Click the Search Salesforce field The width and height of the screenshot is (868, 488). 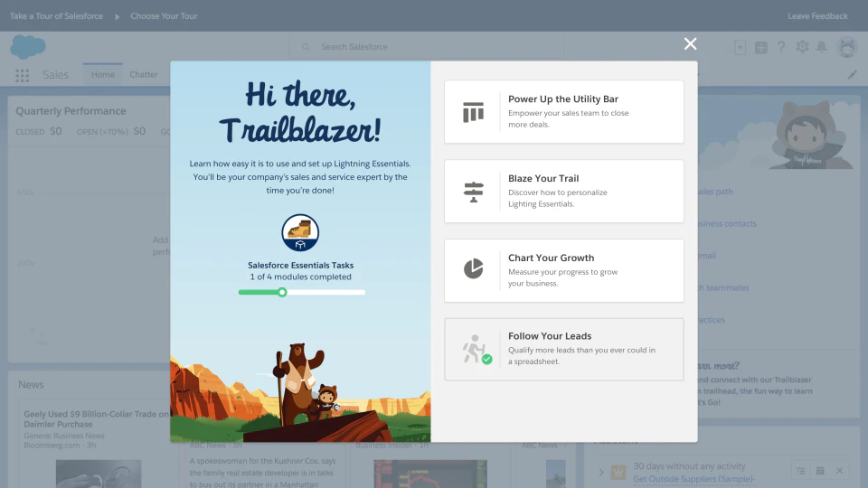[x=427, y=47]
